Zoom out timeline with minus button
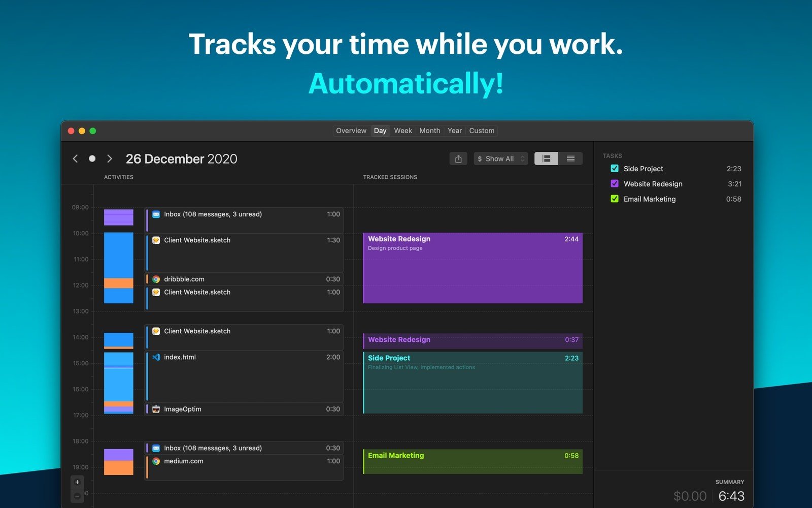Viewport: 812px width, 508px height. click(77, 496)
